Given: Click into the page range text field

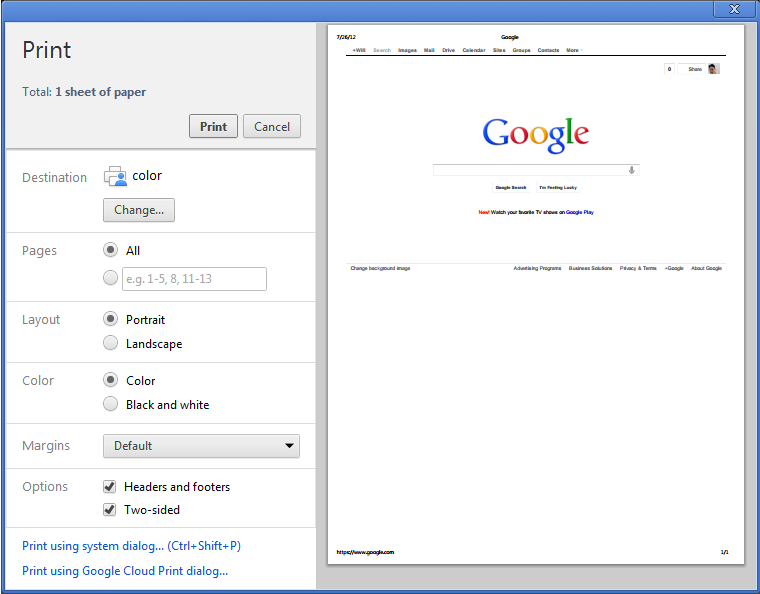Looking at the screenshot, I should 194,279.
